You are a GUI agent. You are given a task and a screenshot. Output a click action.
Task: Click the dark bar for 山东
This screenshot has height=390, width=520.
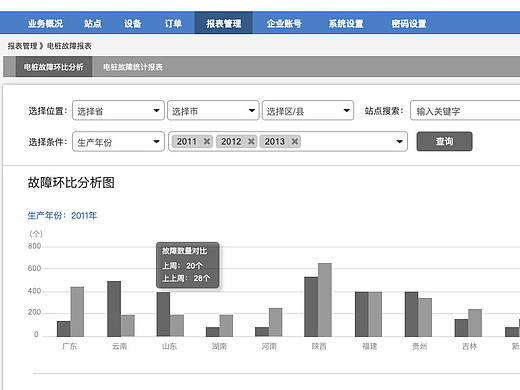click(163, 314)
